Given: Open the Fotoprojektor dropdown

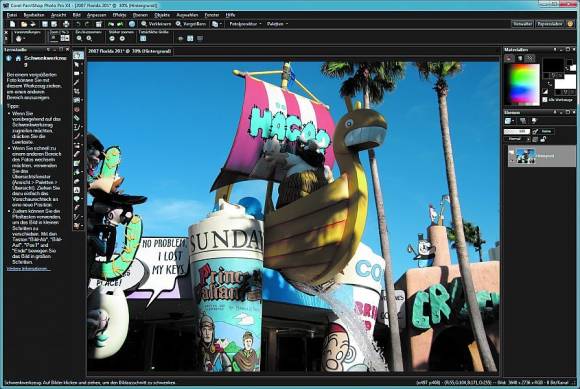Looking at the screenshot, I should click(x=245, y=24).
